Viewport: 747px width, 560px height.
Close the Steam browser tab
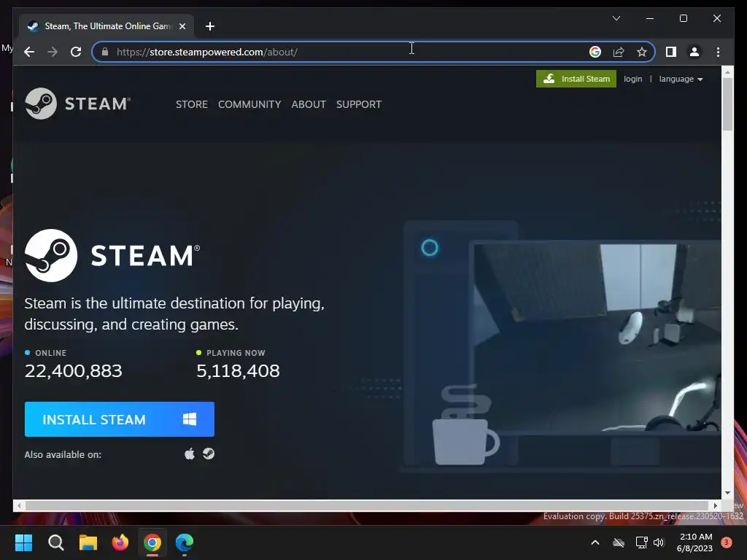[x=182, y=26]
